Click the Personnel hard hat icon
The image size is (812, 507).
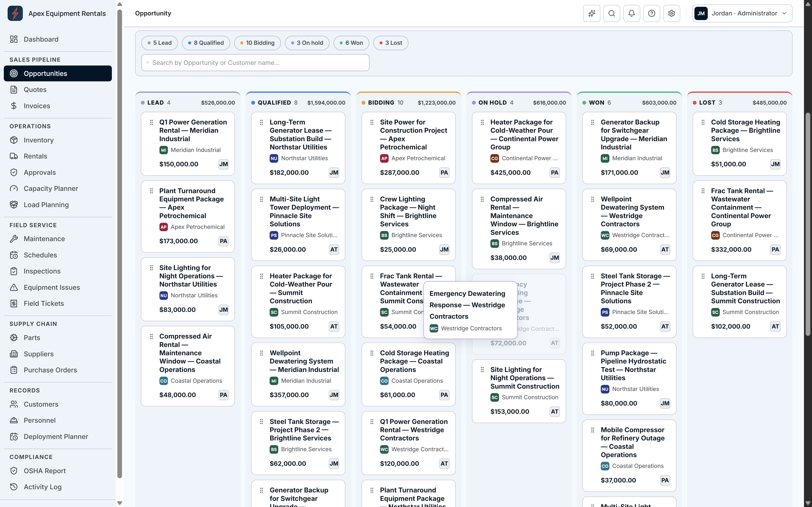[14, 420]
